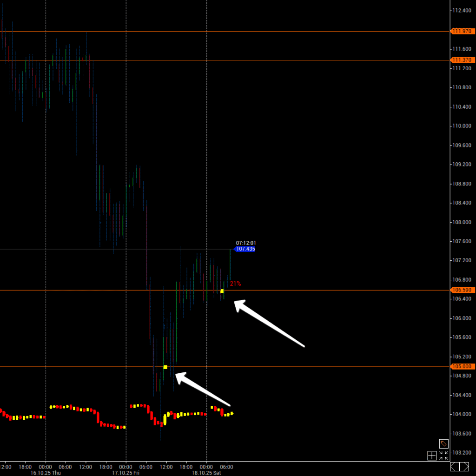The height and width of the screenshot is (476, 476).
Task: Click the 105.000 orange price label
Action: pos(462,366)
